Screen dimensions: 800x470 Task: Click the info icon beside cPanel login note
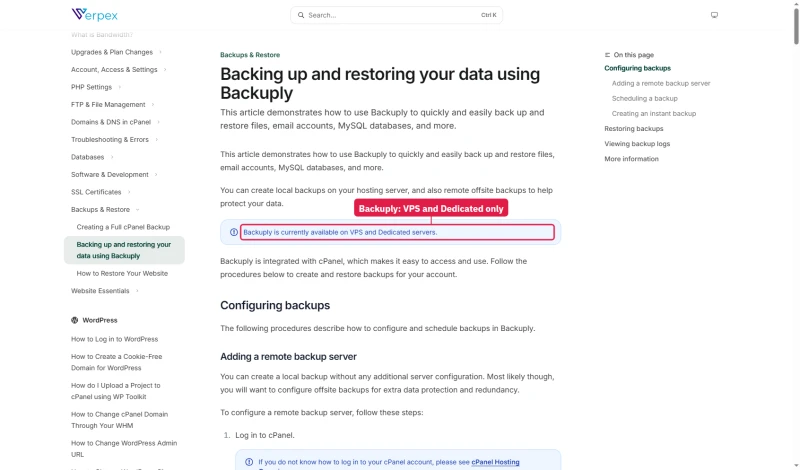(x=249, y=462)
